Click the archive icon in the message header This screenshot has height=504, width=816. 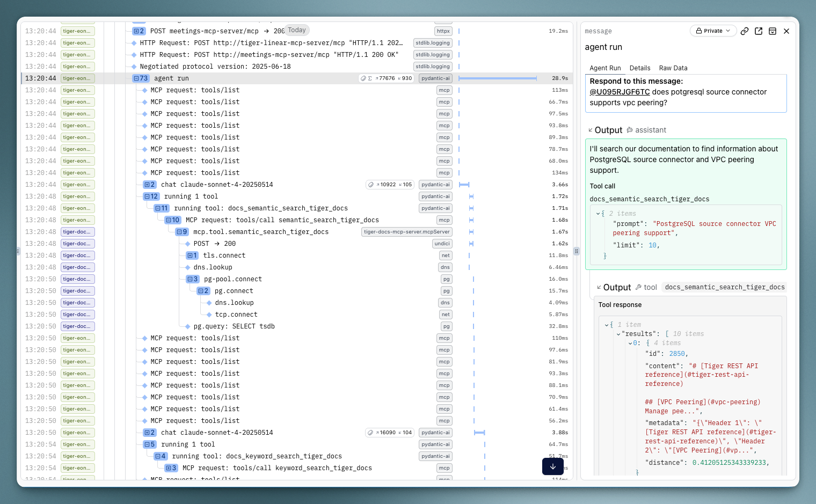click(x=773, y=31)
